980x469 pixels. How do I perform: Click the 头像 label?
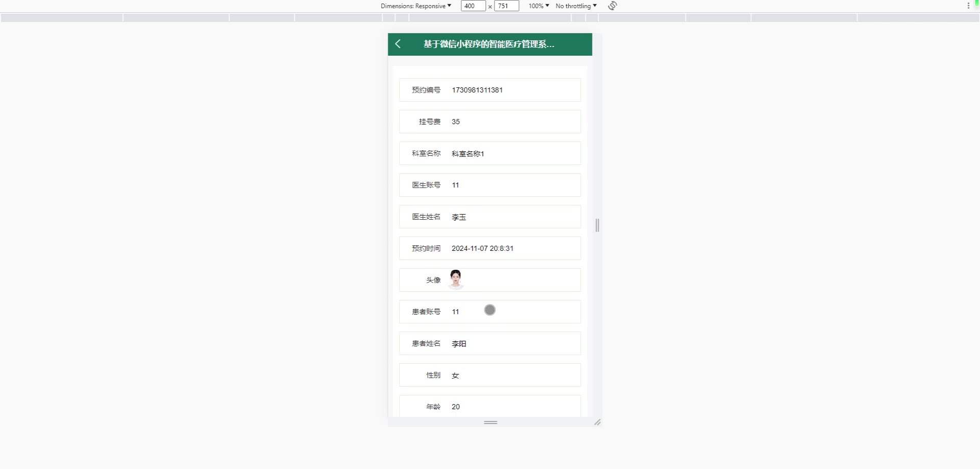(x=433, y=280)
